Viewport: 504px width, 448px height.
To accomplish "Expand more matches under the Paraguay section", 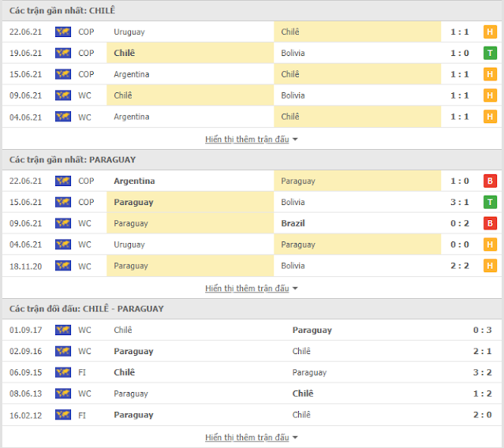I will pyautogui.click(x=251, y=288).
